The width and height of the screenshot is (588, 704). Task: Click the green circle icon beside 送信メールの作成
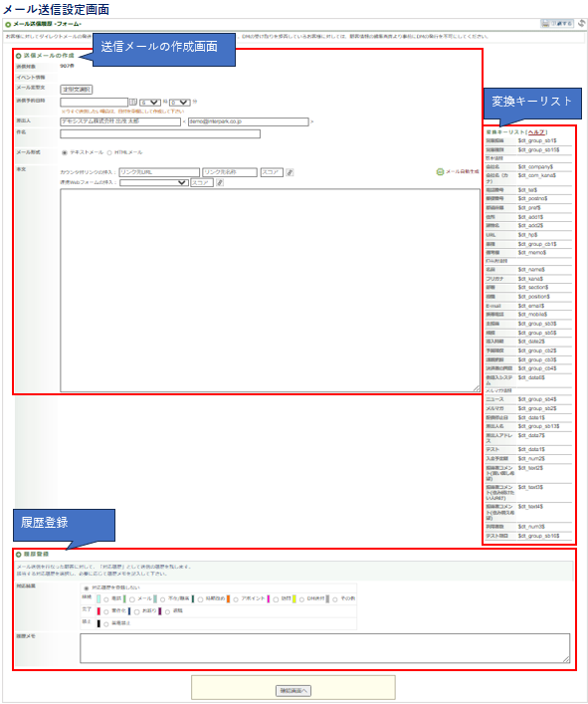(19, 56)
